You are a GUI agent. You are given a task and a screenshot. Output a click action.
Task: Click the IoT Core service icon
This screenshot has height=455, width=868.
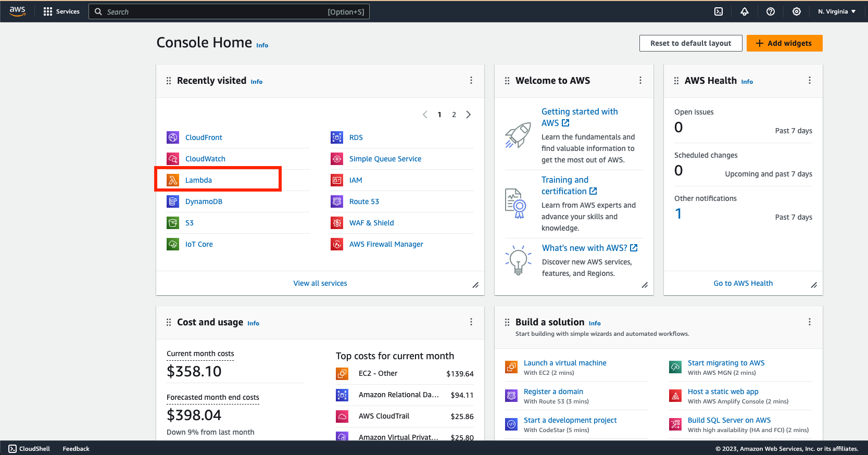pyautogui.click(x=173, y=244)
